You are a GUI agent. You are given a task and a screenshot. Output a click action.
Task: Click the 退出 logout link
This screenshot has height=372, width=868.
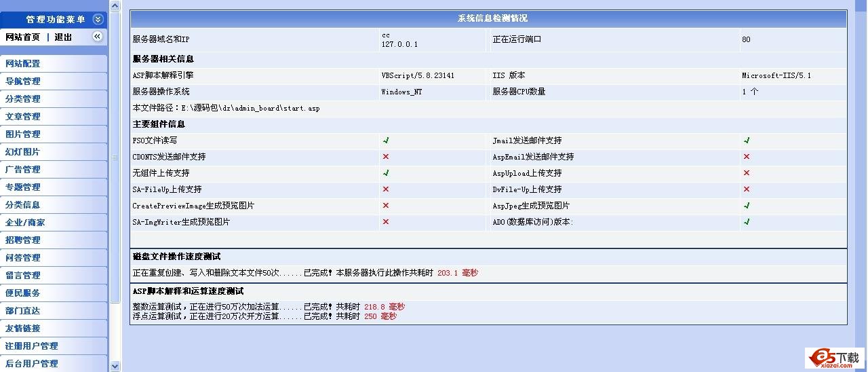point(63,37)
